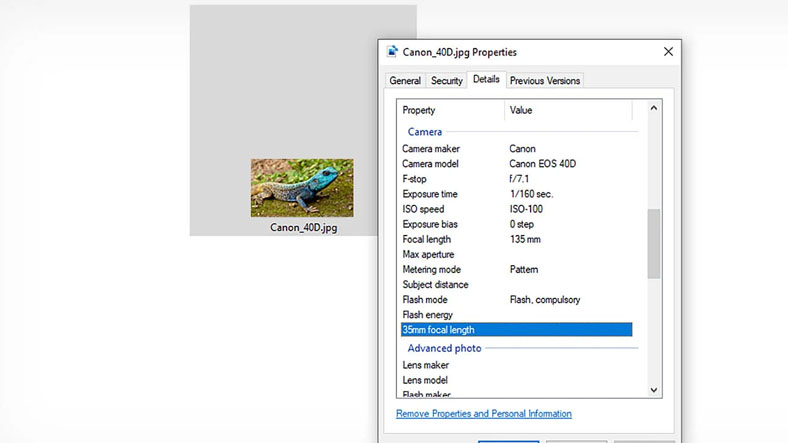Image resolution: width=788 pixels, height=443 pixels.
Task: Click the Canon EOS 40D value
Action: (542, 164)
